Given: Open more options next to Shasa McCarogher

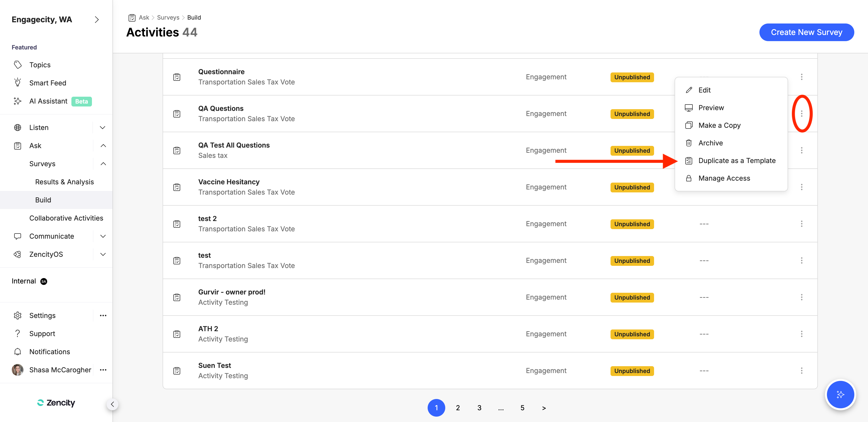Looking at the screenshot, I should (x=103, y=370).
